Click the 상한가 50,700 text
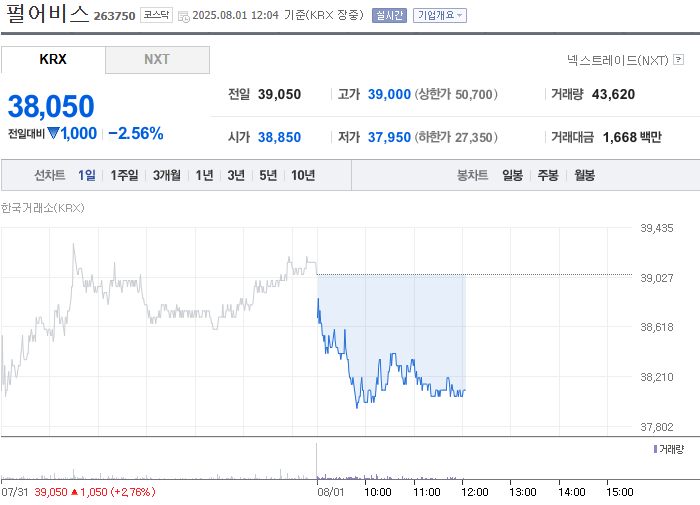This screenshot has width=700, height=505. [x=456, y=94]
